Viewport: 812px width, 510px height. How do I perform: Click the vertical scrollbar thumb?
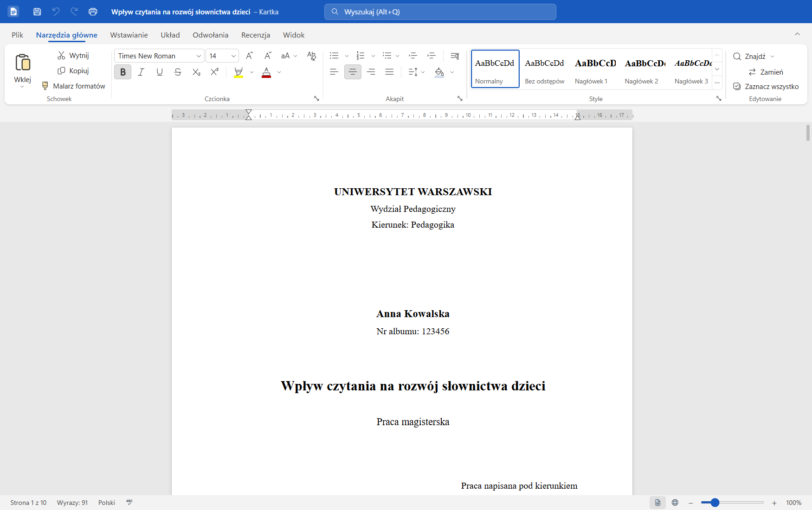click(808, 133)
